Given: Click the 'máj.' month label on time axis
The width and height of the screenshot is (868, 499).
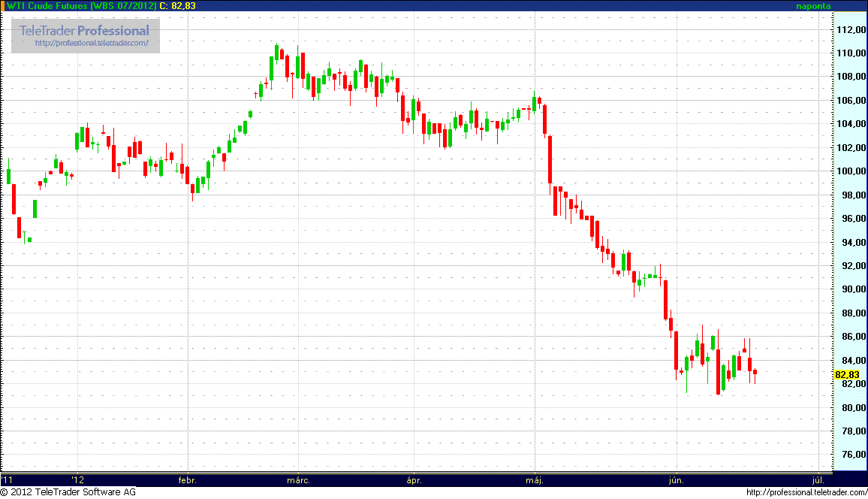Looking at the screenshot, I should pos(535,480).
